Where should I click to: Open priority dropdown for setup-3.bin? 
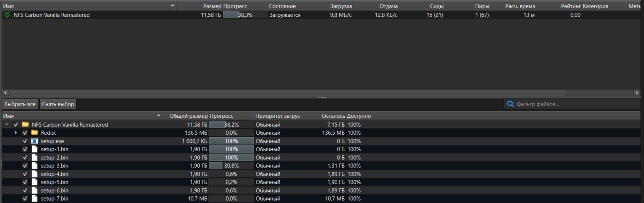click(277, 165)
